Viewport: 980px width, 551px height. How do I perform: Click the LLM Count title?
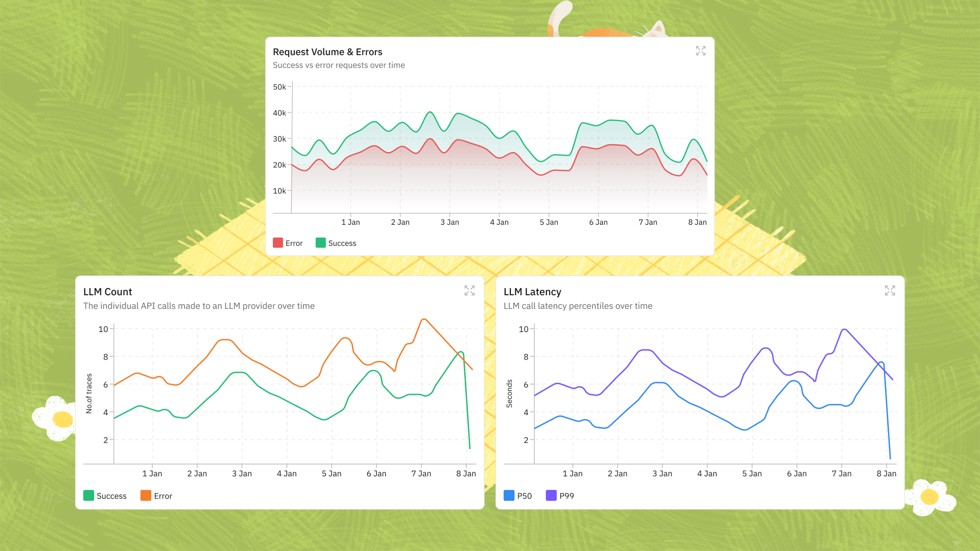[x=108, y=292]
